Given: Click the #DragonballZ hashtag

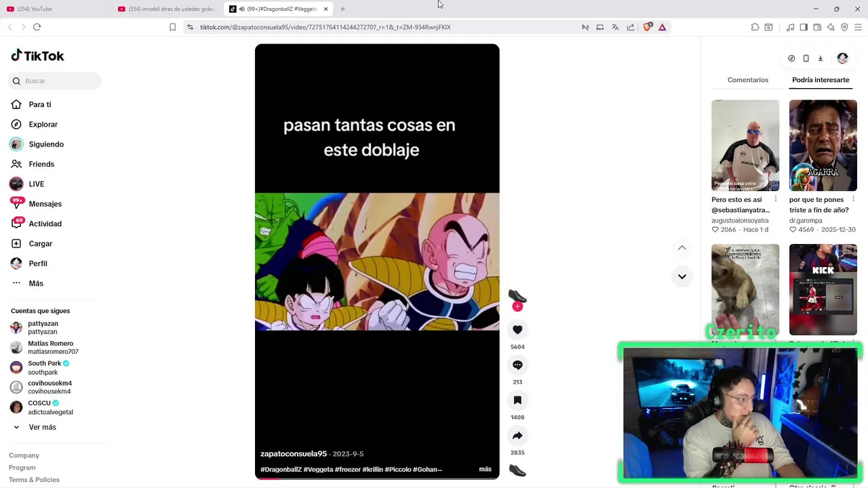Looking at the screenshot, I should (x=281, y=469).
